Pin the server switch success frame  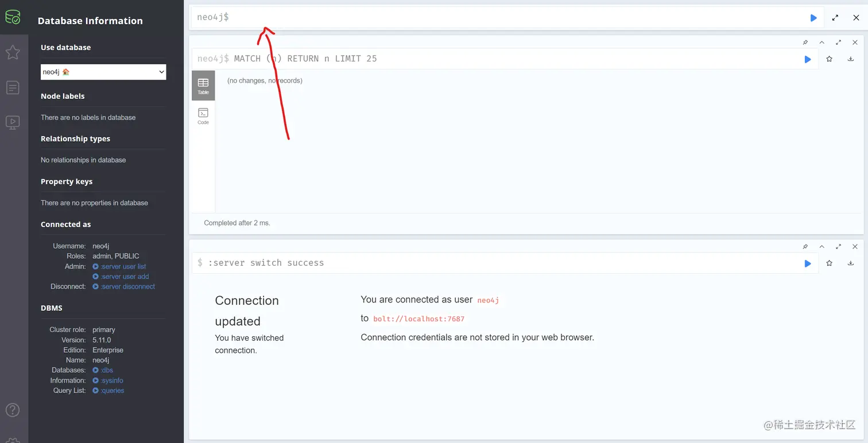click(x=805, y=247)
